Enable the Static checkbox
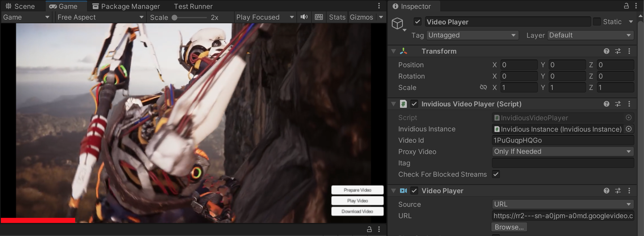Image resolution: width=644 pixels, height=236 pixels. pos(597,22)
